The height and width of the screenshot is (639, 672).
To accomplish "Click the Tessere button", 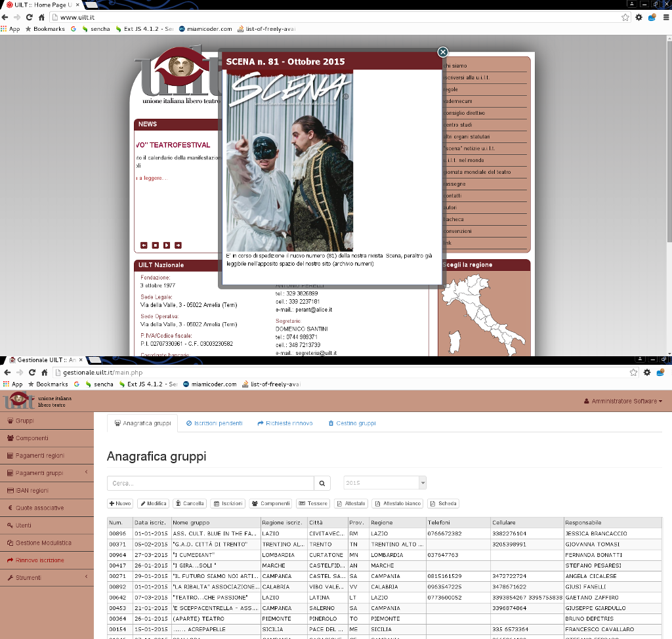I will pyautogui.click(x=313, y=504).
